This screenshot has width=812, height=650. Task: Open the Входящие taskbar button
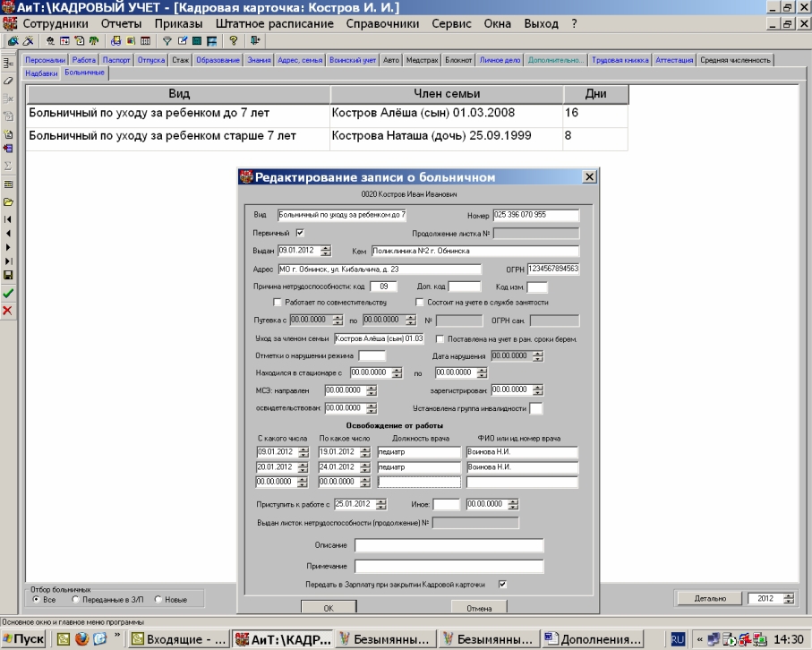pyautogui.click(x=179, y=639)
